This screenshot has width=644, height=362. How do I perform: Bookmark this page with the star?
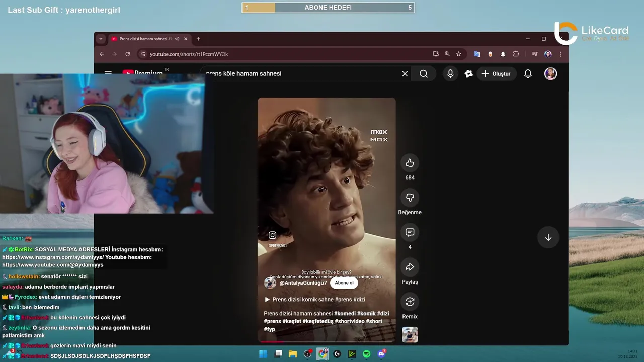pos(459,54)
